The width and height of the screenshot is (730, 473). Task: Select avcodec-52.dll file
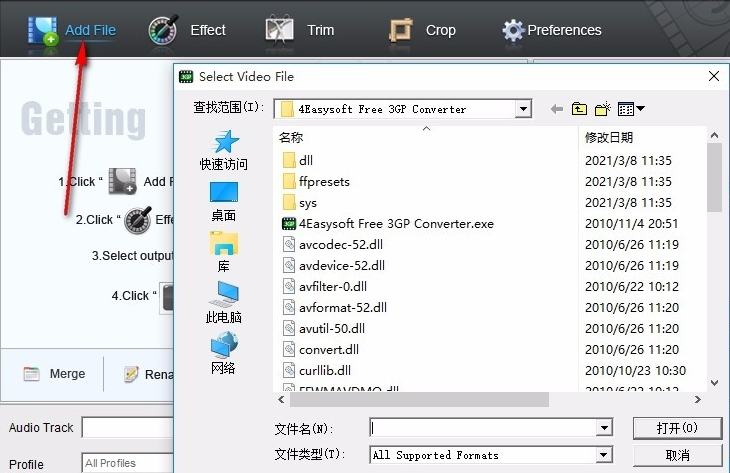(332, 244)
